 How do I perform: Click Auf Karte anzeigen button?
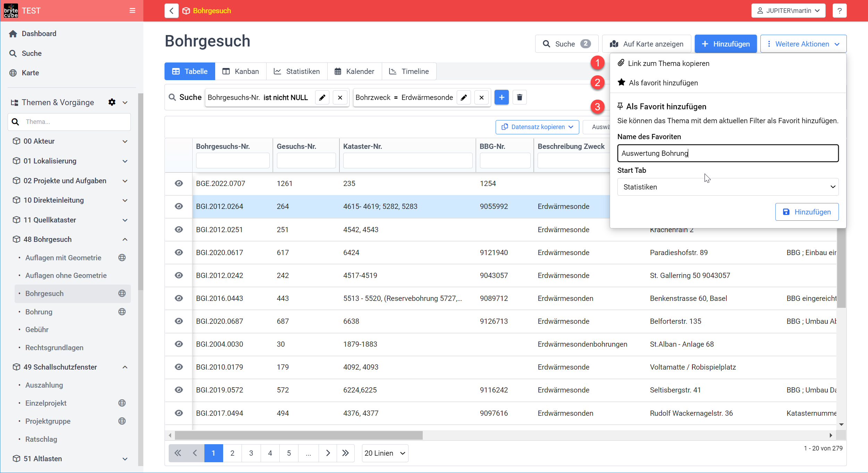pyautogui.click(x=647, y=44)
